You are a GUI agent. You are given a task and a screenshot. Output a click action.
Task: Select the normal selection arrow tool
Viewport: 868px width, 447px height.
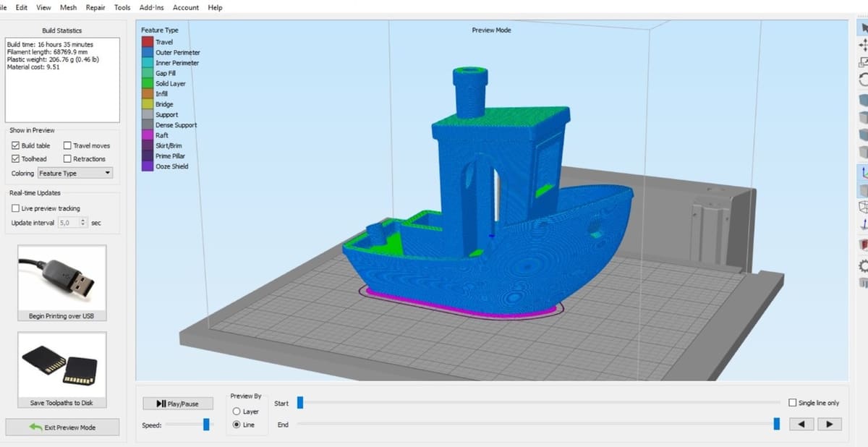(863, 27)
